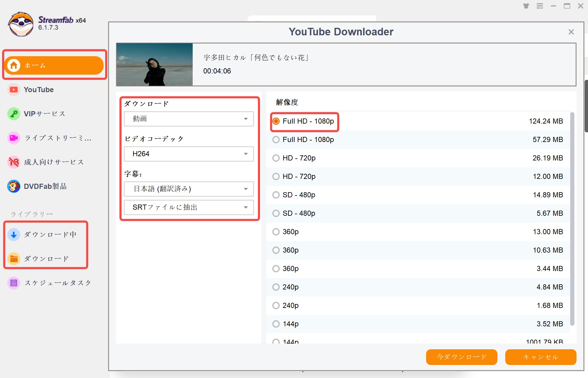Click the StreamFab sloth logo

point(21,24)
